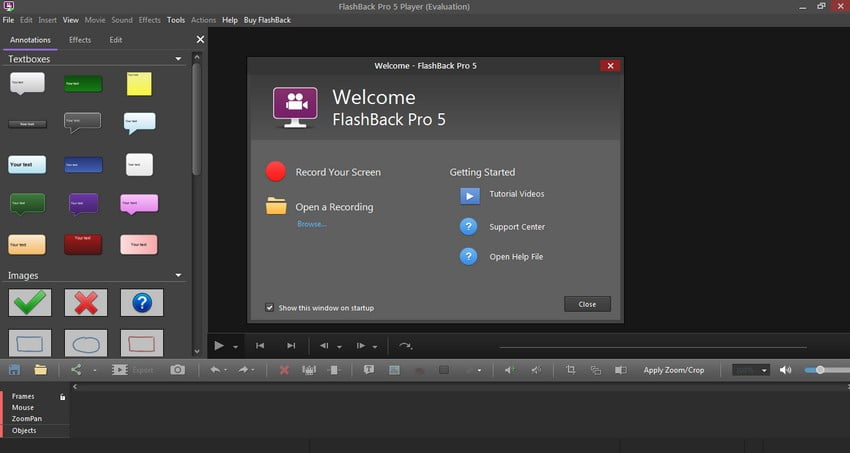The height and width of the screenshot is (453, 850).
Task: Collapse the Images section arrow
Action: [178, 275]
